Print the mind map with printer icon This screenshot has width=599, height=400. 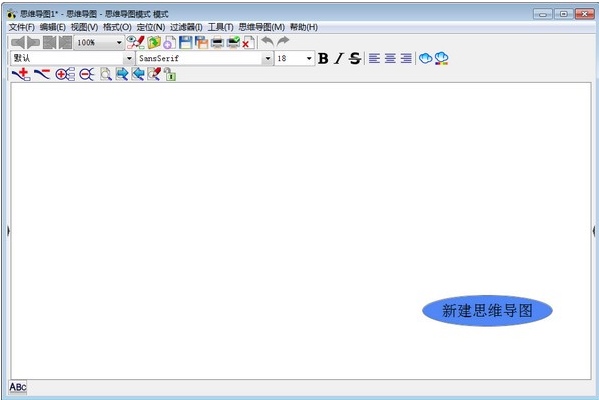(217, 42)
